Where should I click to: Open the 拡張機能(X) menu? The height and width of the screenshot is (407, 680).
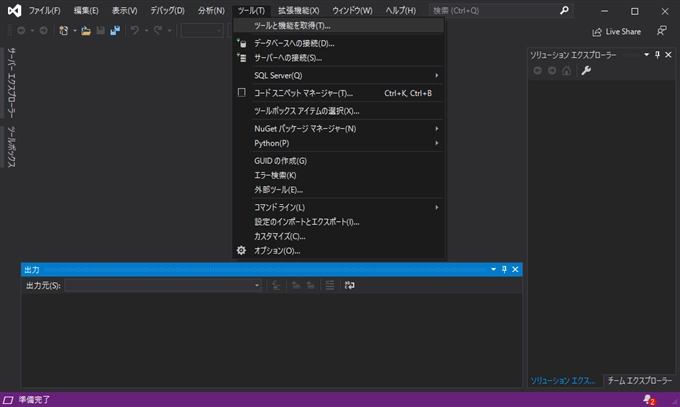click(x=298, y=10)
